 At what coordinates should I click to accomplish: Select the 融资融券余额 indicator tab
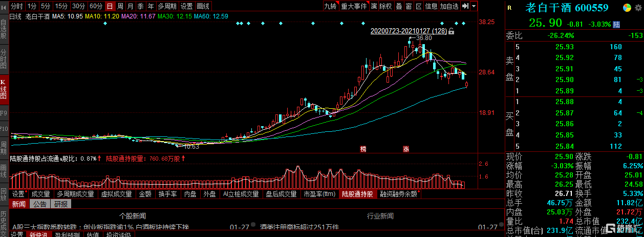click(399, 194)
